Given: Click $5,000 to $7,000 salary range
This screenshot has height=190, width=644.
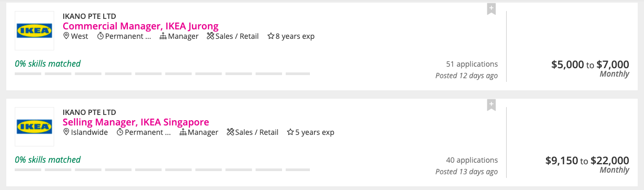Looking at the screenshot, I should click(590, 65).
